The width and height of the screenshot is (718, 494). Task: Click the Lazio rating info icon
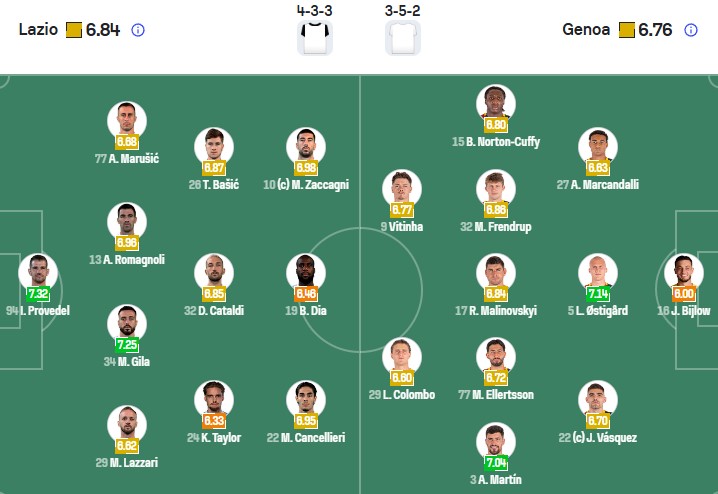point(138,30)
